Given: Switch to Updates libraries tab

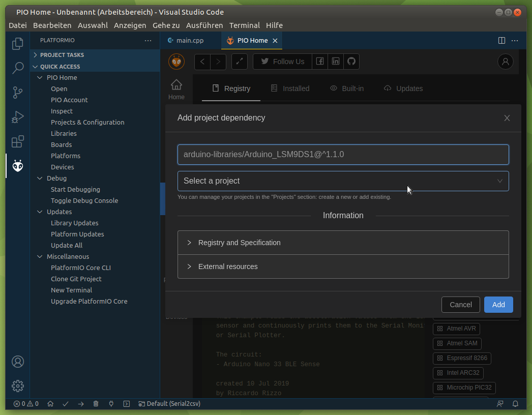Looking at the screenshot, I should (x=403, y=88).
